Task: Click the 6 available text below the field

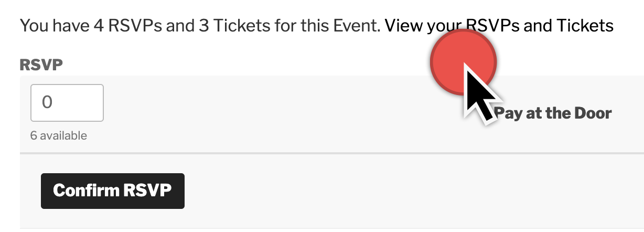Action: (x=59, y=135)
